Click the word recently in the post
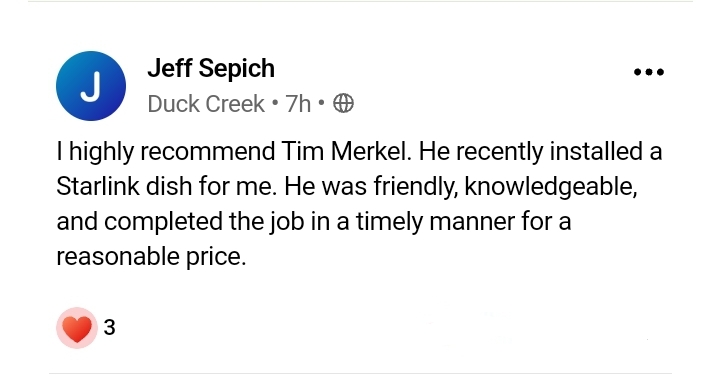This screenshot has width=709, height=392. pyautogui.click(x=499, y=151)
